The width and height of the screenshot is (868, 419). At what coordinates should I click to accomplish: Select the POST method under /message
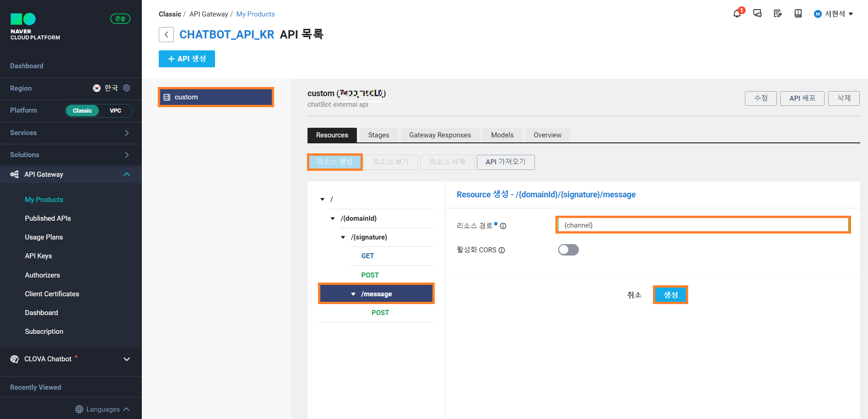(x=380, y=313)
